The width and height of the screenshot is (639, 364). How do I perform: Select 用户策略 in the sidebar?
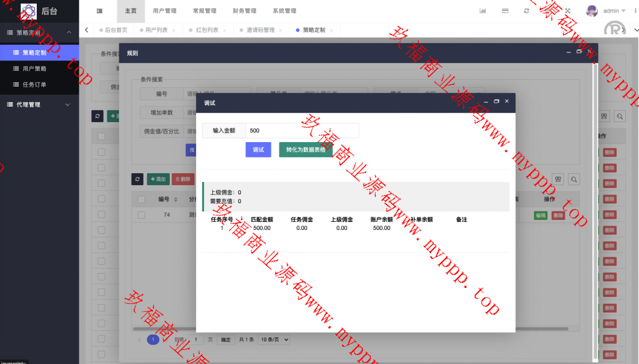pyautogui.click(x=34, y=69)
